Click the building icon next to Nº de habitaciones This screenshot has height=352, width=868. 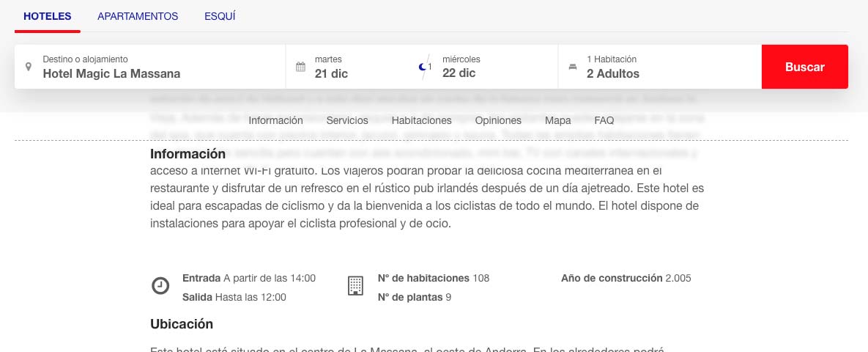(x=355, y=286)
